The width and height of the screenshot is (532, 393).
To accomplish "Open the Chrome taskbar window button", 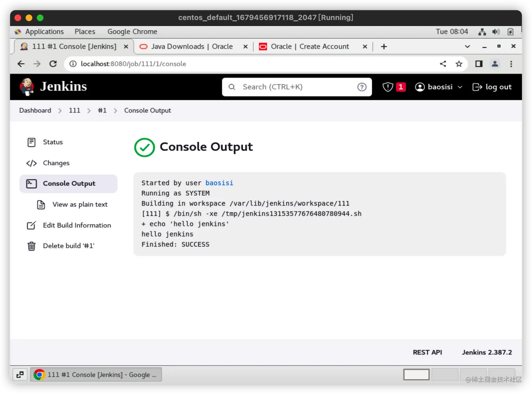I will click(x=96, y=375).
